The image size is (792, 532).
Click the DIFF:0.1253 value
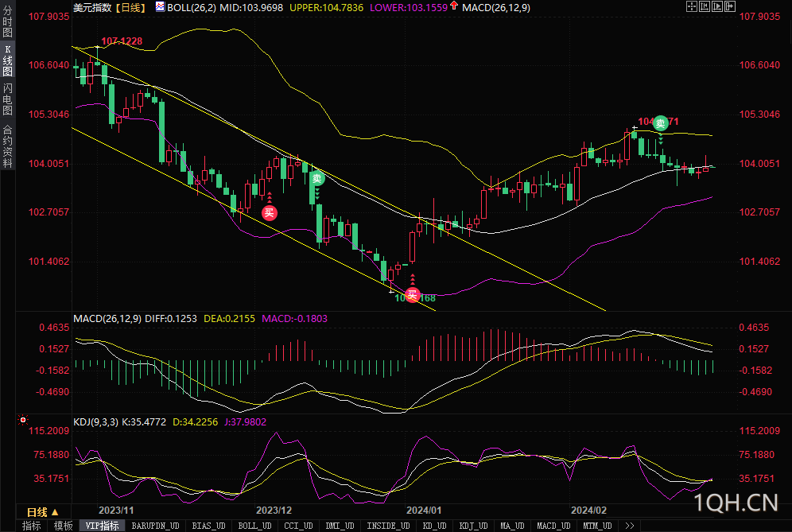pyautogui.click(x=171, y=319)
